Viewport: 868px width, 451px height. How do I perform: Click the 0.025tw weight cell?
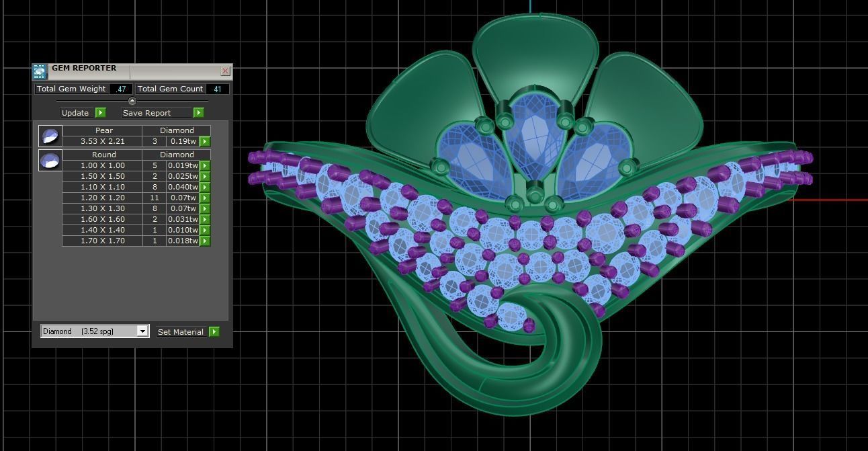tap(183, 176)
